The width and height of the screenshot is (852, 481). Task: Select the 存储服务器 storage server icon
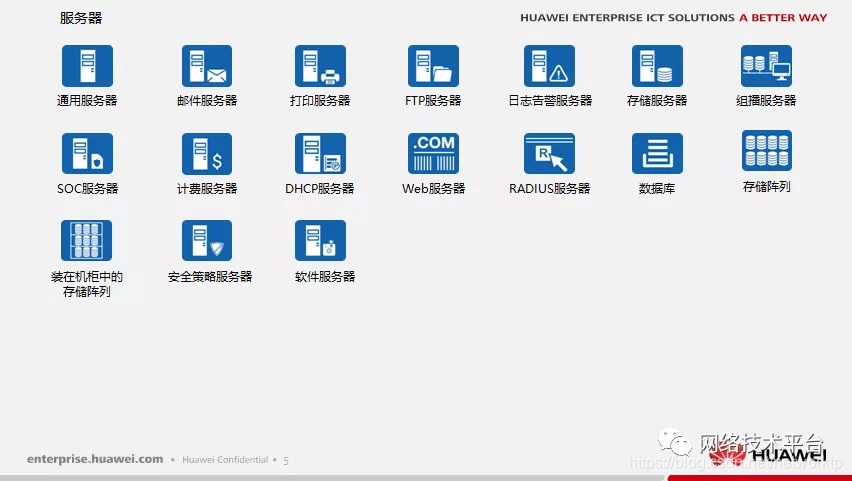coord(657,66)
